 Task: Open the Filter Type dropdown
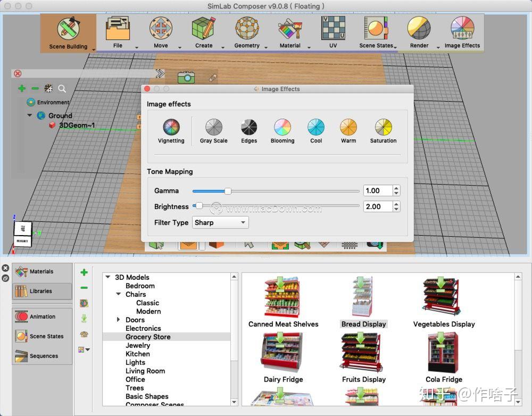coord(220,222)
